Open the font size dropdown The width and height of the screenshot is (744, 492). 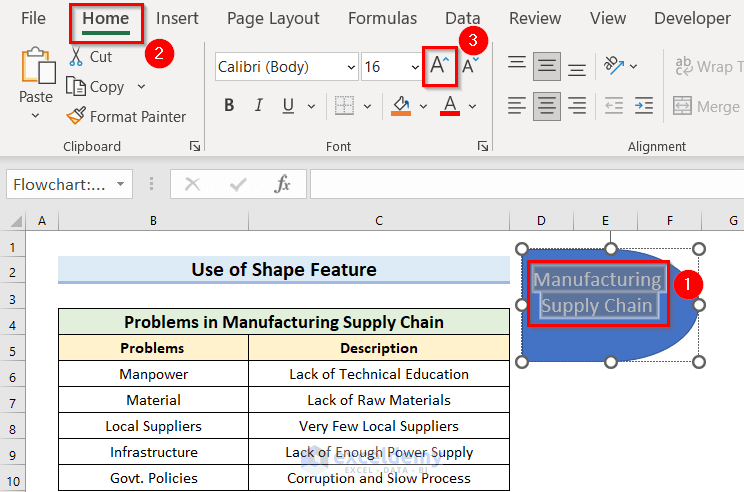[x=415, y=67]
